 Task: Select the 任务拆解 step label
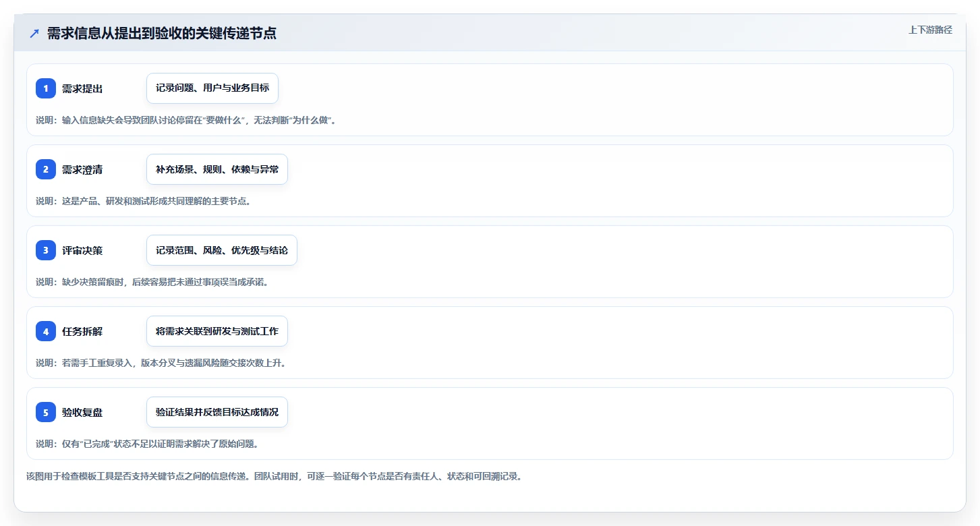[x=82, y=331]
